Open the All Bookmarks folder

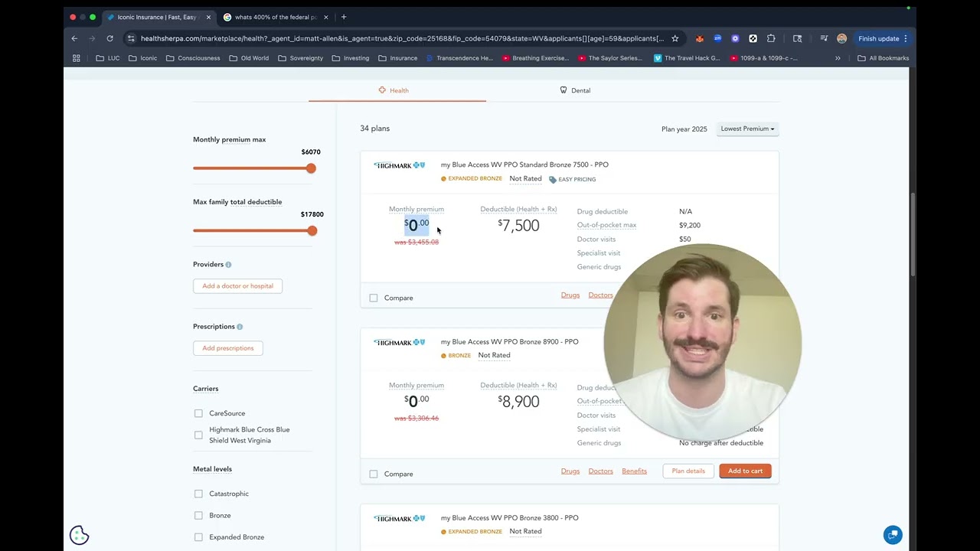tap(884, 58)
